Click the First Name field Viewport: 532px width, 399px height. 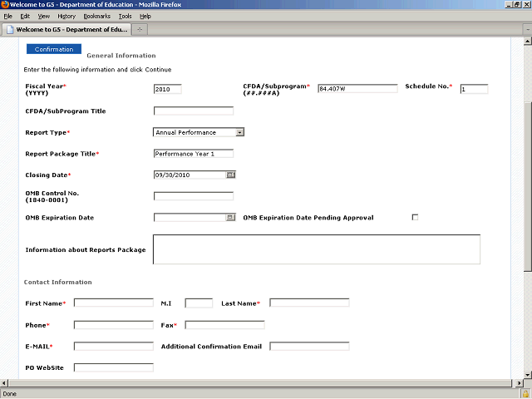114,303
